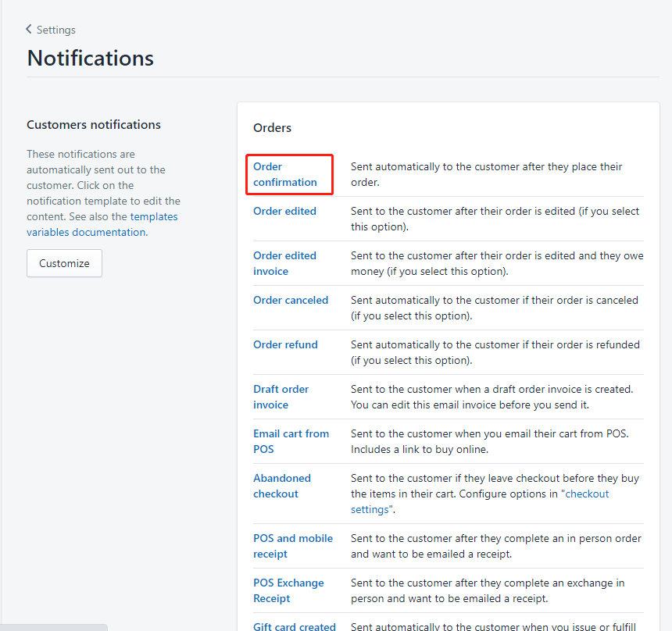Viewport: 672px width, 631px height.
Task: Select the POS Exchange Receipt notification
Action: (288, 590)
